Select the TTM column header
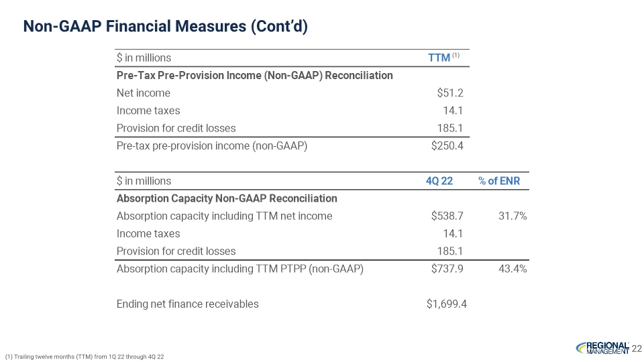The image size is (644, 362). pyautogui.click(x=439, y=58)
